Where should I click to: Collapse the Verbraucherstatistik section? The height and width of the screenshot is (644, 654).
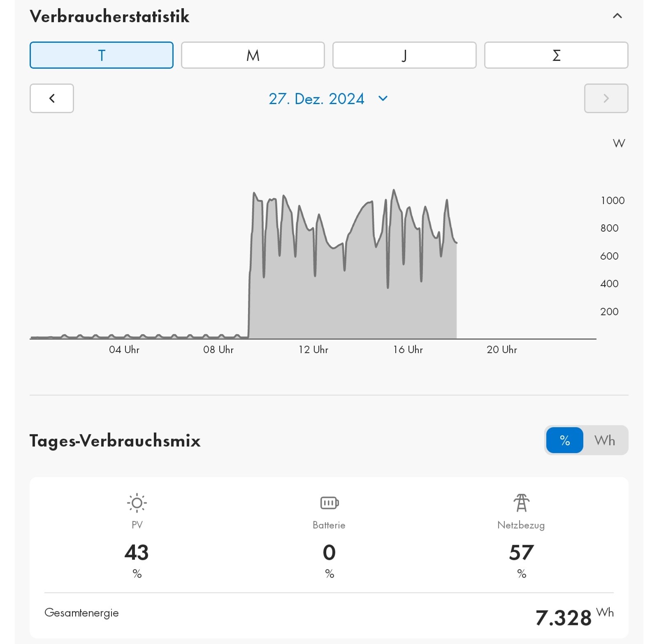(x=617, y=16)
